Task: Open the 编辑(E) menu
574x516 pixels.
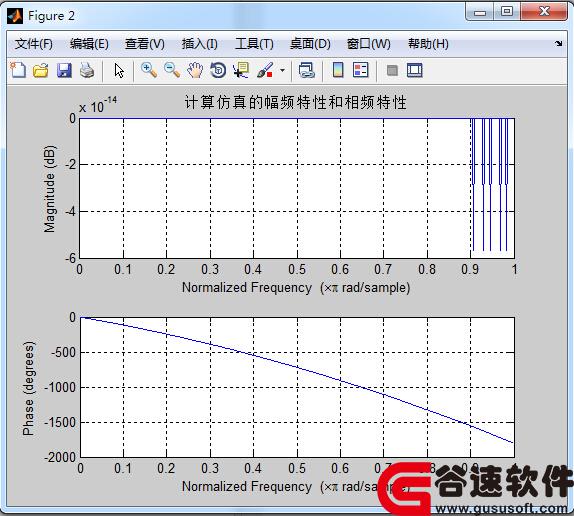Action: (89, 44)
